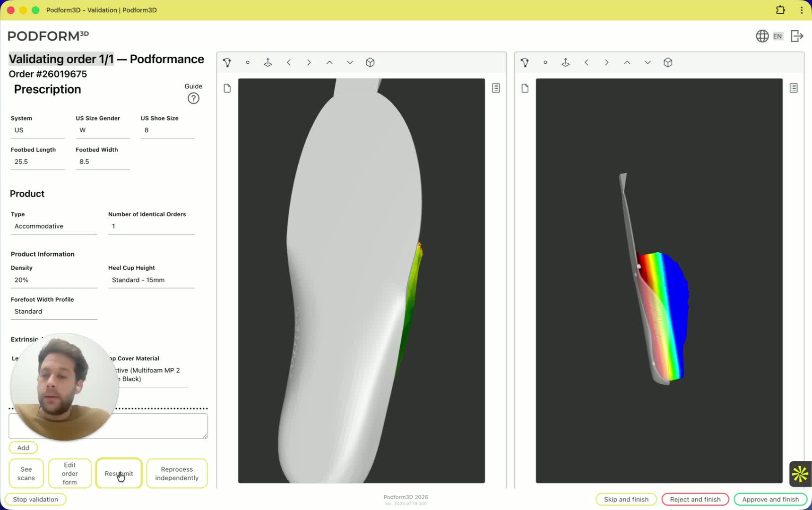Click Reject and finish
This screenshot has width=812, height=510.
(695, 499)
